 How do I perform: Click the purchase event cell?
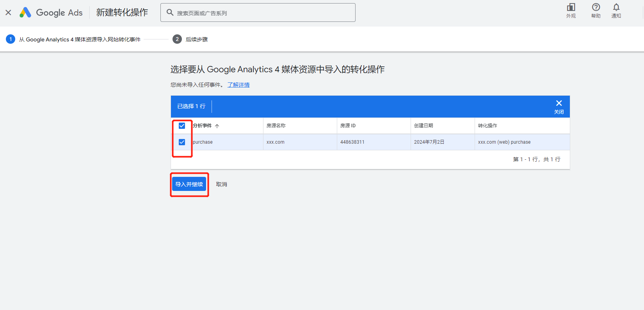tap(203, 142)
